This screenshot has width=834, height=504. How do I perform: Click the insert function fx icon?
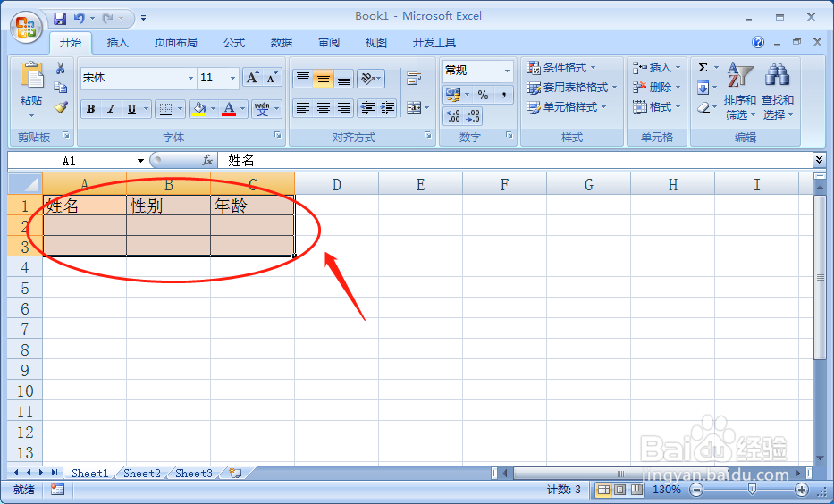pyautogui.click(x=207, y=160)
